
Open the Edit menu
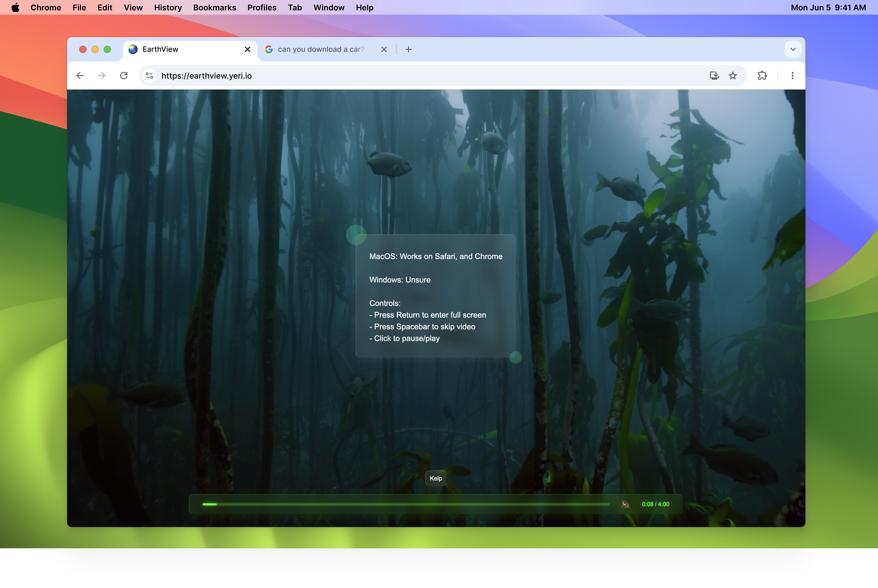click(105, 7)
